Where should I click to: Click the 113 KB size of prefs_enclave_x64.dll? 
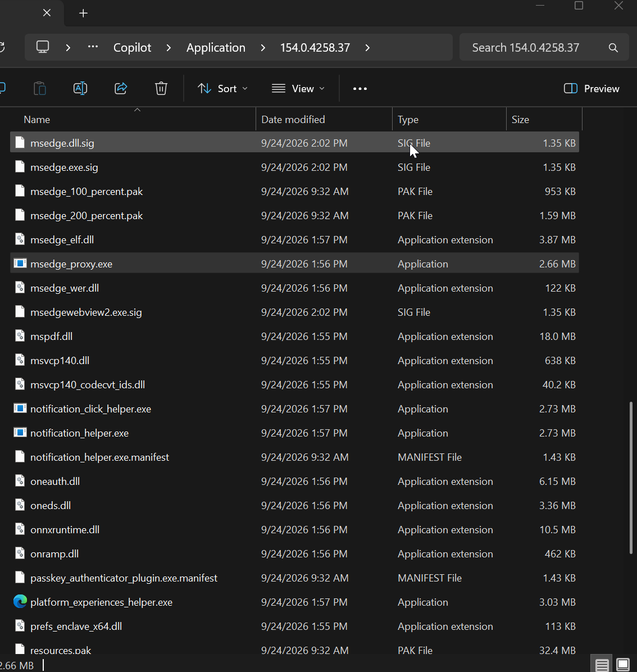(560, 626)
